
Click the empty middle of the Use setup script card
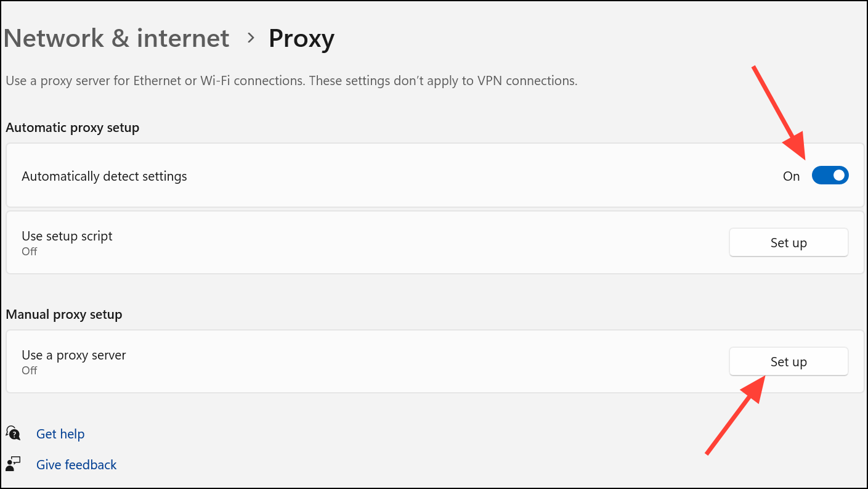pos(419,242)
